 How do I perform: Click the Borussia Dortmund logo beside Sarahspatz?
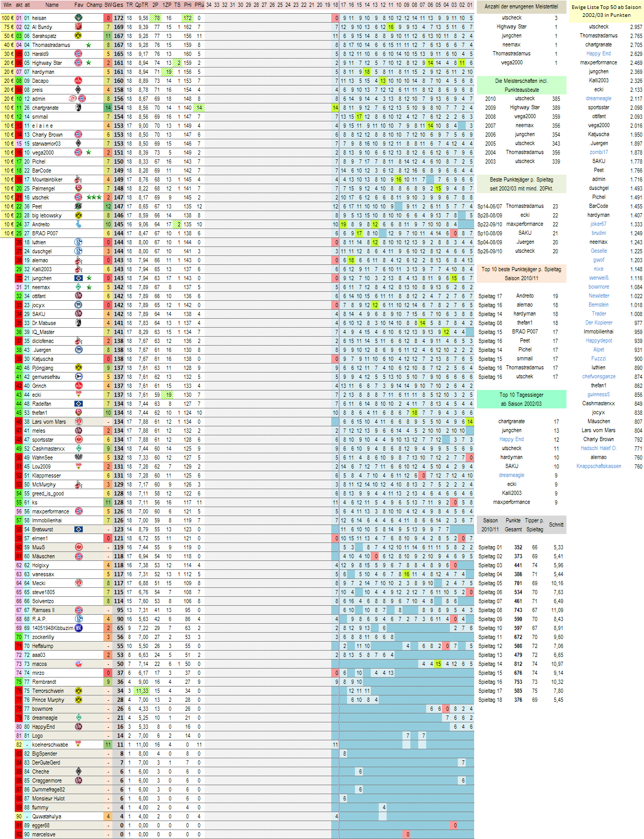pyautogui.click(x=78, y=36)
